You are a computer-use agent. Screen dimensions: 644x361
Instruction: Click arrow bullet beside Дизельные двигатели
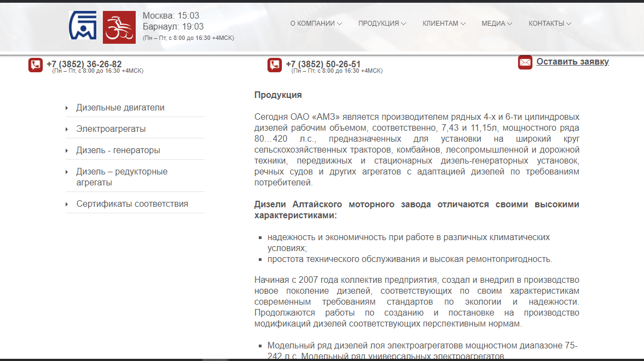pyautogui.click(x=67, y=108)
